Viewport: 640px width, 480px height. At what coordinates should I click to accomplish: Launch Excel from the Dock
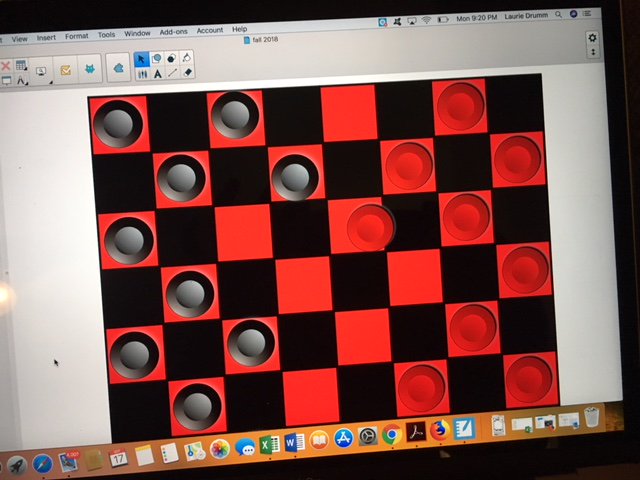point(269,445)
